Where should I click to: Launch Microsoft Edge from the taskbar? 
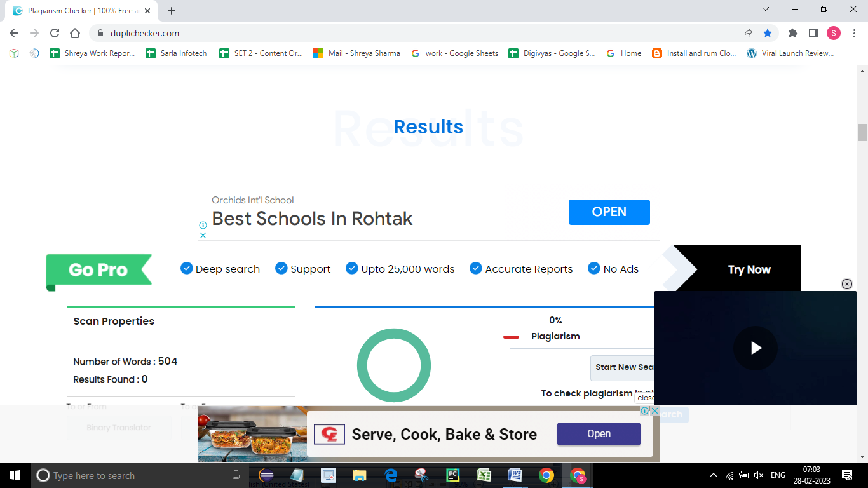coord(390,475)
